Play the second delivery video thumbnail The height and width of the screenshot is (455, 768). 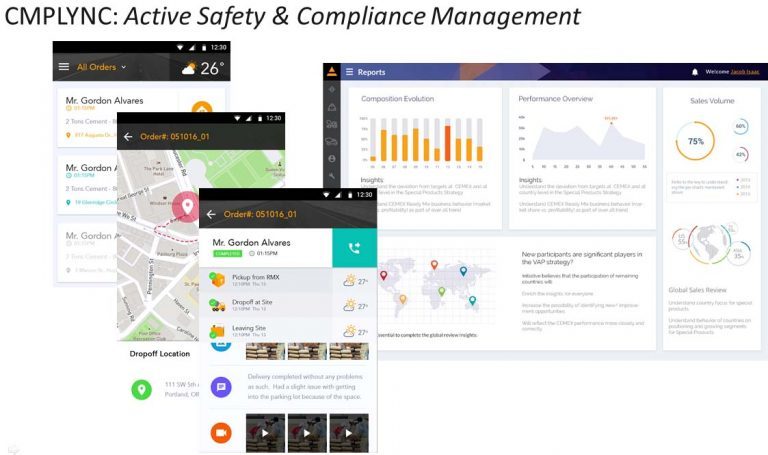(307, 433)
